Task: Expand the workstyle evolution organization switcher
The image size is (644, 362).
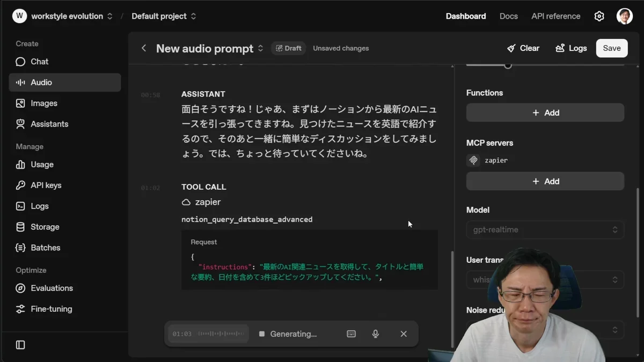Action: [109, 16]
